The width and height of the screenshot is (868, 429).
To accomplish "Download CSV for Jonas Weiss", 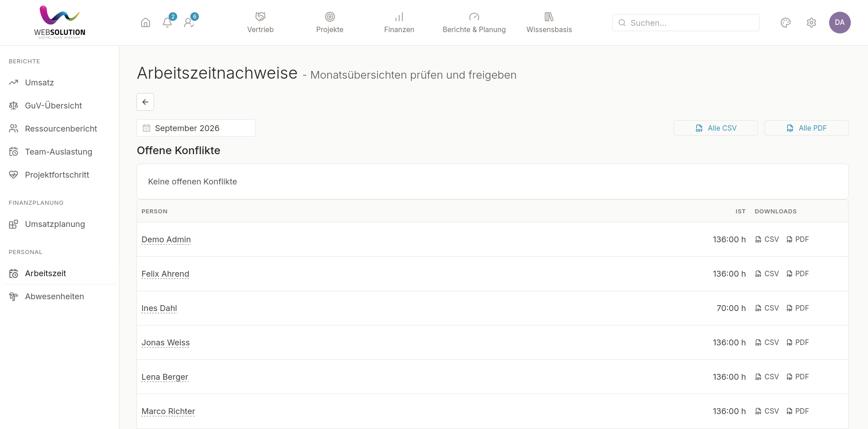I will click(x=767, y=343).
